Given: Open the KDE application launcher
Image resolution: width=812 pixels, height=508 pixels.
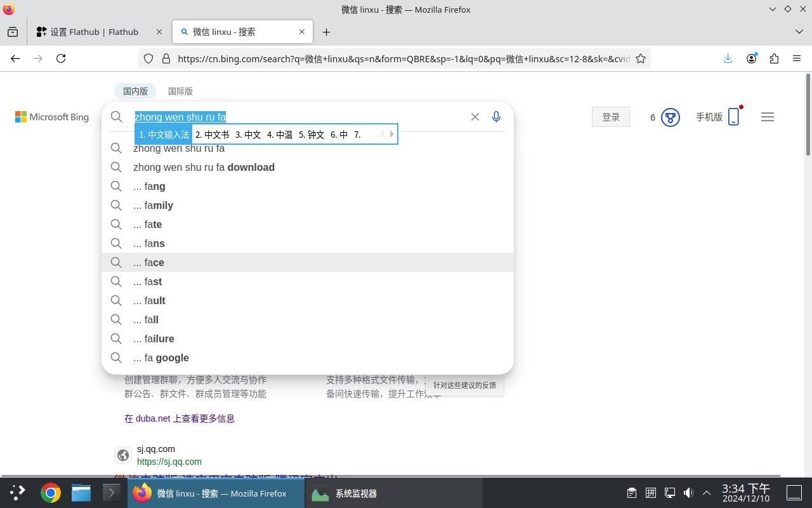Looking at the screenshot, I should point(18,493).
